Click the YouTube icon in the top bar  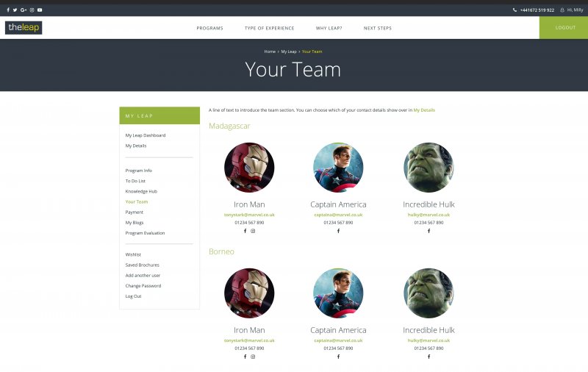click(40, 10)
